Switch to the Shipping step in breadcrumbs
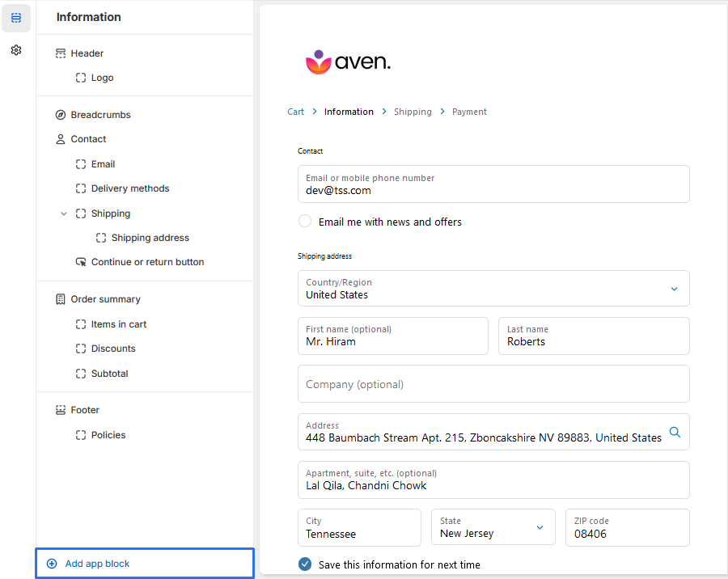The image size is (728, 579). [x=413, y=112]
